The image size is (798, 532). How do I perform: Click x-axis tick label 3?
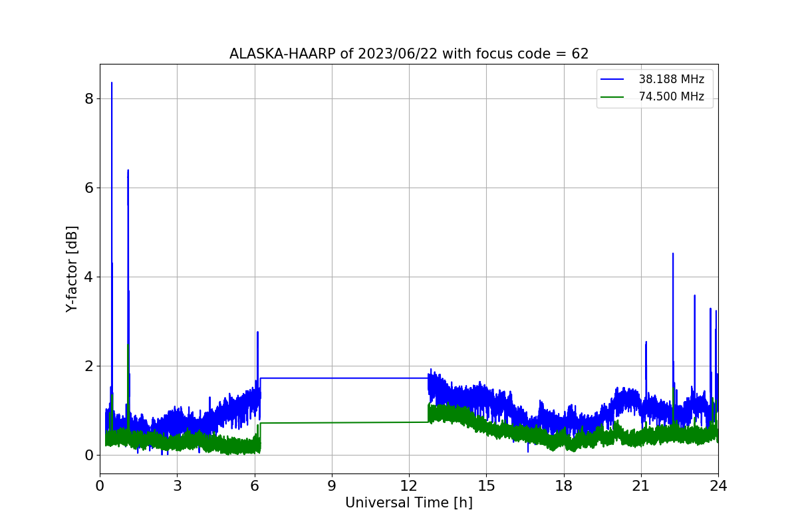pyautogui.click(x=177, y=485)
